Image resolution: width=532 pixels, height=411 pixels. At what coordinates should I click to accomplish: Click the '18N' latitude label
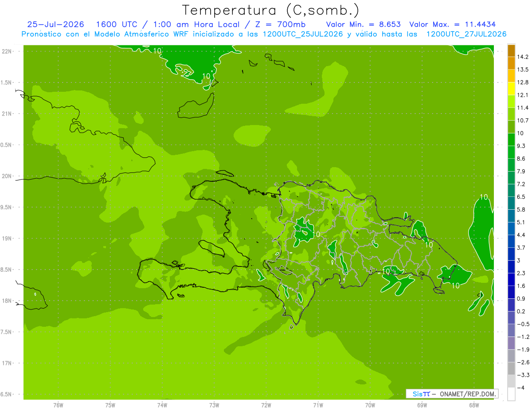(x=7, y=301)
